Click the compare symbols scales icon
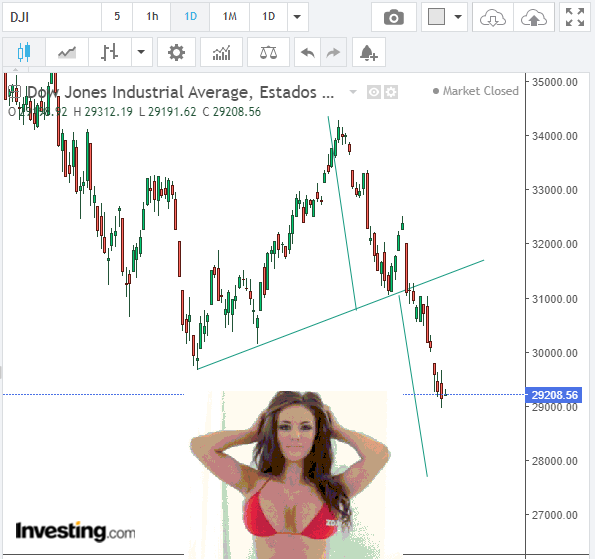Image resolution: width=596 pixels, height=559 pixels. click(x=268, y=52)
